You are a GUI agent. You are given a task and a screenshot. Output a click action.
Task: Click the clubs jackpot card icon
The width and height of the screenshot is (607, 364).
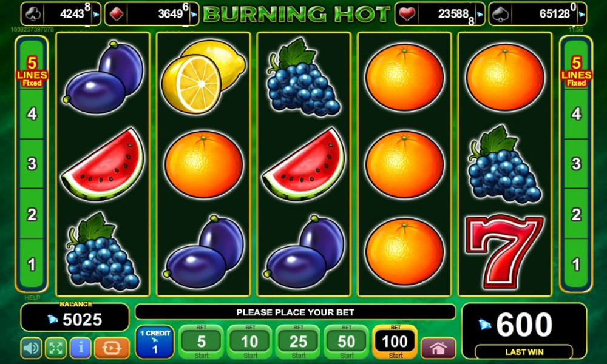pos(33,15)
